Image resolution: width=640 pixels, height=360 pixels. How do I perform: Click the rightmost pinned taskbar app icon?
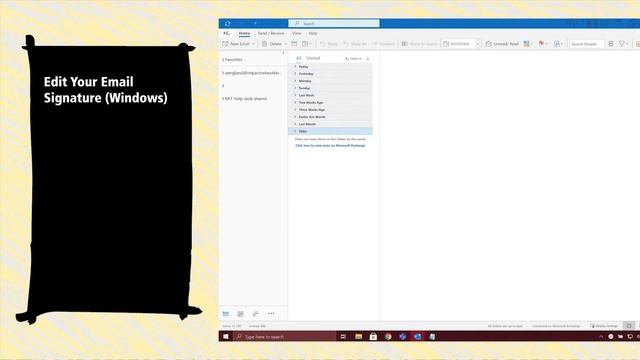point(432,336)
